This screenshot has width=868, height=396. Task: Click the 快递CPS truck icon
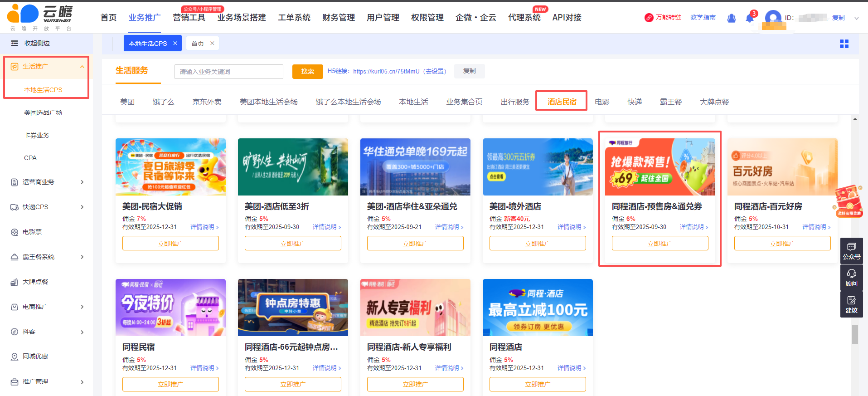pyautogui.click(x=15, y=207)
